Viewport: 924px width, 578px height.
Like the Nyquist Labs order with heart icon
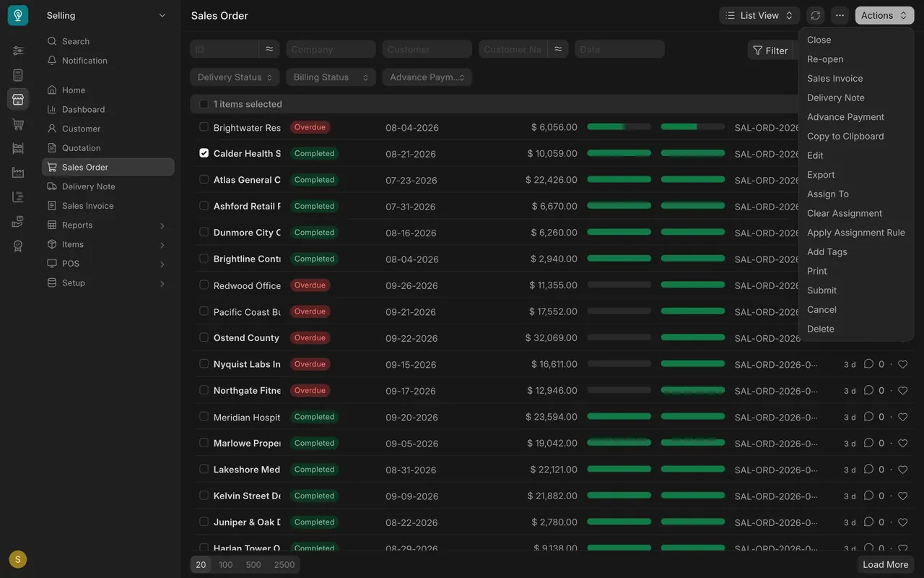pos(902,364)
